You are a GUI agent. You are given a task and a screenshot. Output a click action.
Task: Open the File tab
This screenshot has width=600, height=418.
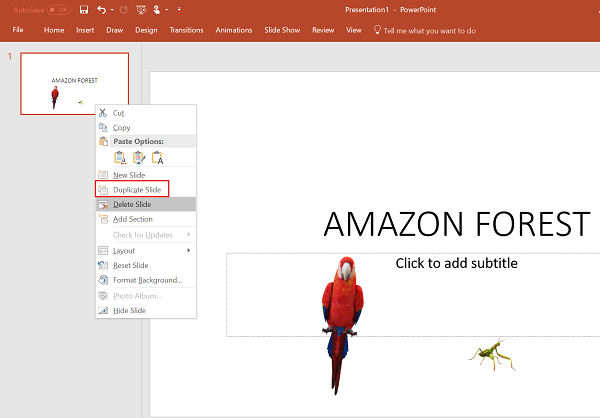pos(18,30)
